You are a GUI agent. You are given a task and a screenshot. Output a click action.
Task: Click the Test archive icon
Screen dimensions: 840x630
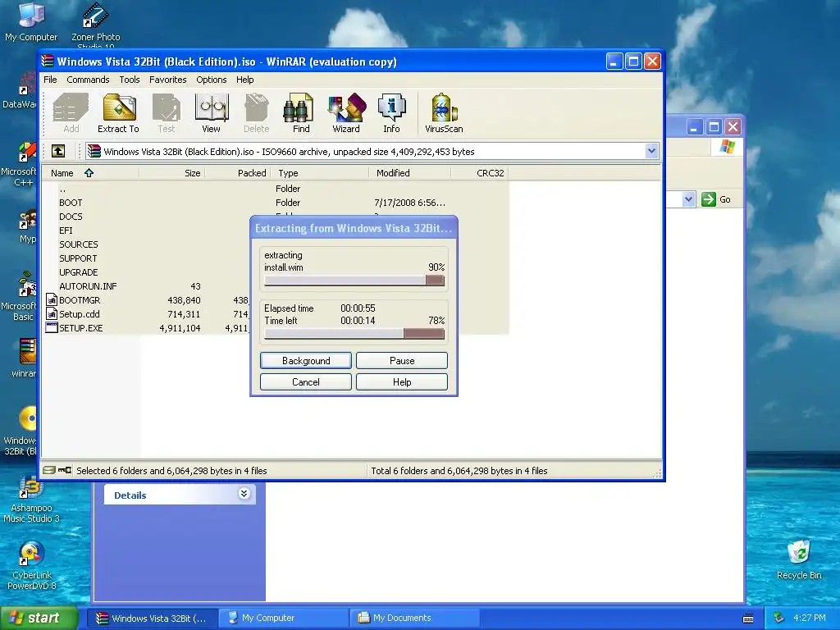pyautogui.click(x=167, y=113)
